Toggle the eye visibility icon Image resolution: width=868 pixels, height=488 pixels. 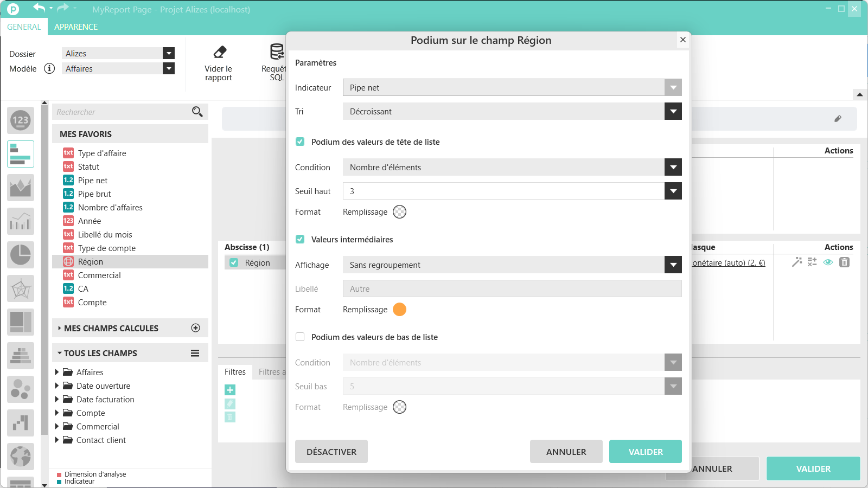pos(828,262)
